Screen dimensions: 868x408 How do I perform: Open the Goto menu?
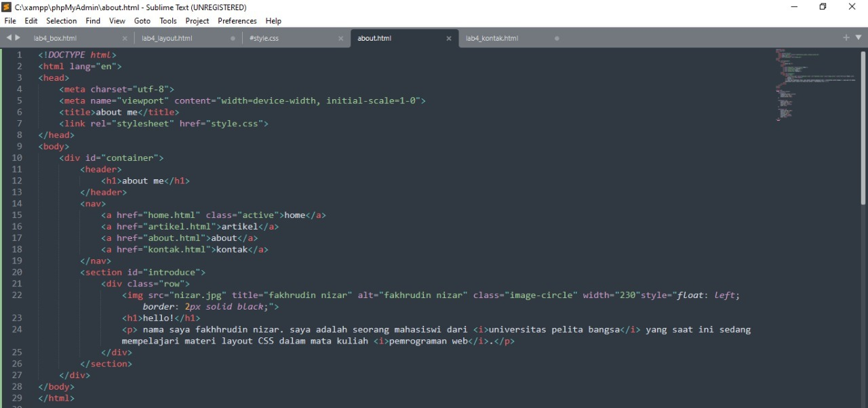tap(142, 20)
